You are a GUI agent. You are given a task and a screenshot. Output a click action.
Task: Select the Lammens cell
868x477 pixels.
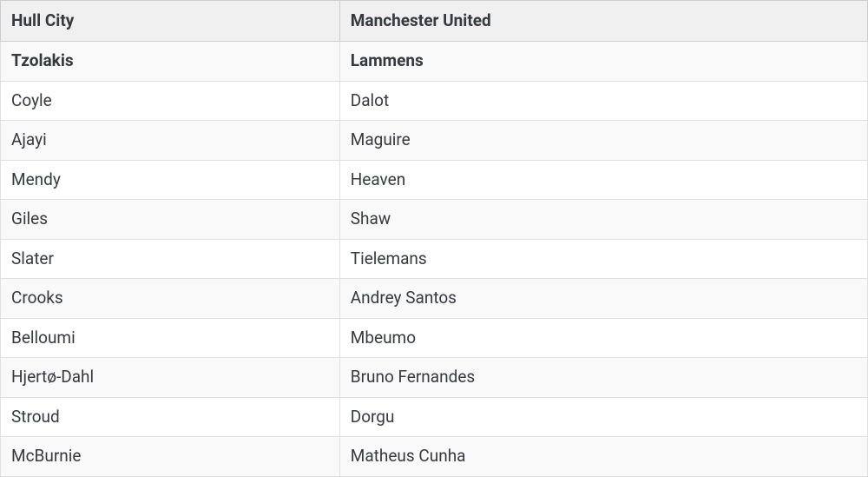pos(603,61)
